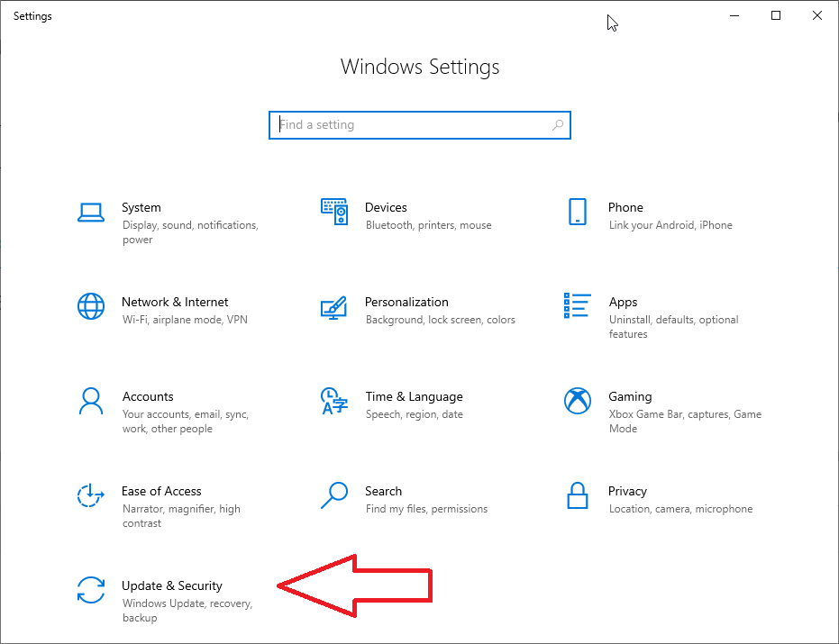Select the Gaming heading text
839x644 pixels.
[x=630, y=397]
